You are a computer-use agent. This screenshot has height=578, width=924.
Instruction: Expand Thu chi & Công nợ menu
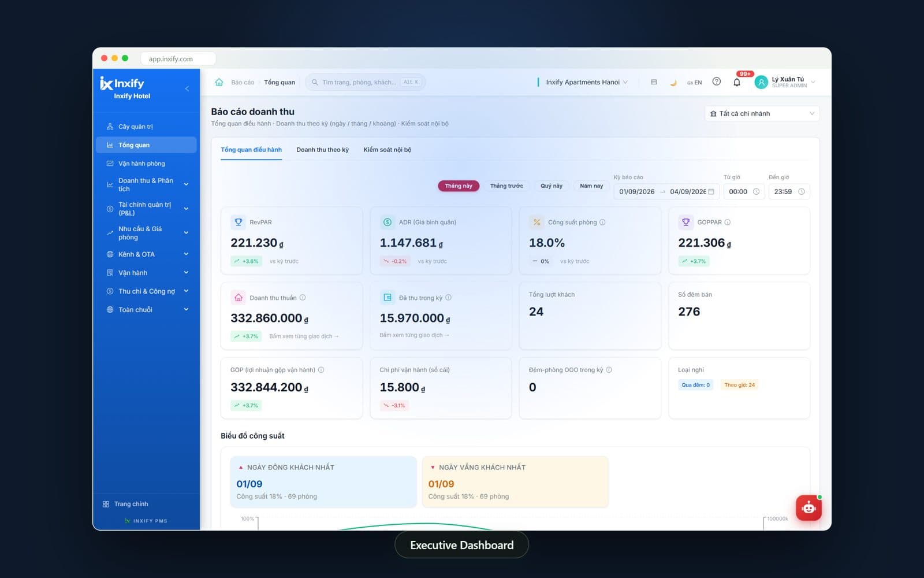pos(146,291)
